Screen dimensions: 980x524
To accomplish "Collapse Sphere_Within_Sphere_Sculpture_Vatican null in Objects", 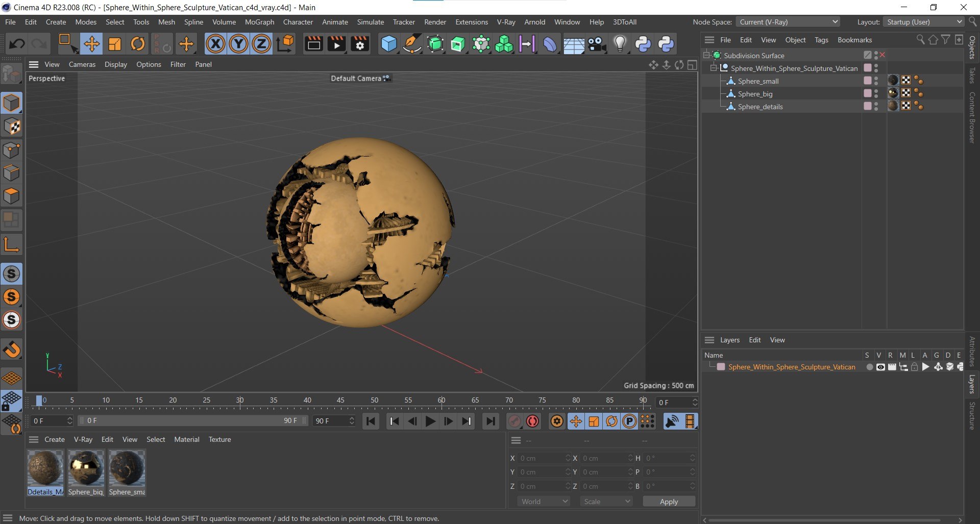I will click(x=714, y=68).
